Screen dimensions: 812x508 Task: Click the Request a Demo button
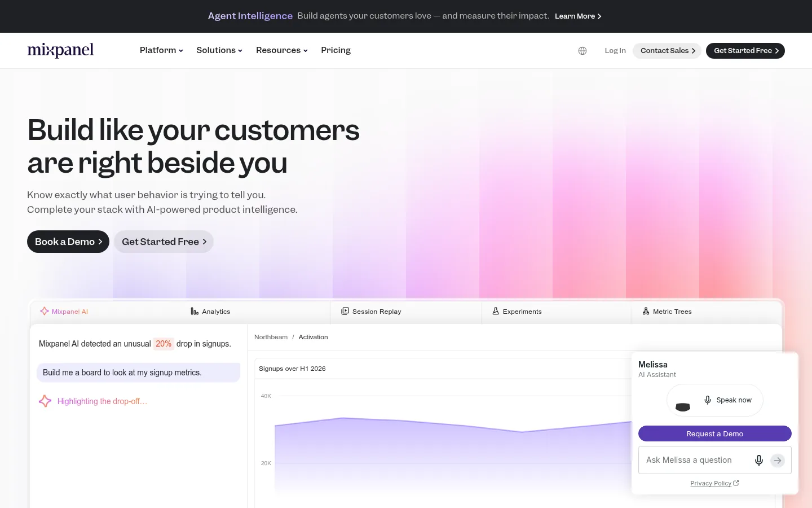pyautogui.click(x=715, y=433)
